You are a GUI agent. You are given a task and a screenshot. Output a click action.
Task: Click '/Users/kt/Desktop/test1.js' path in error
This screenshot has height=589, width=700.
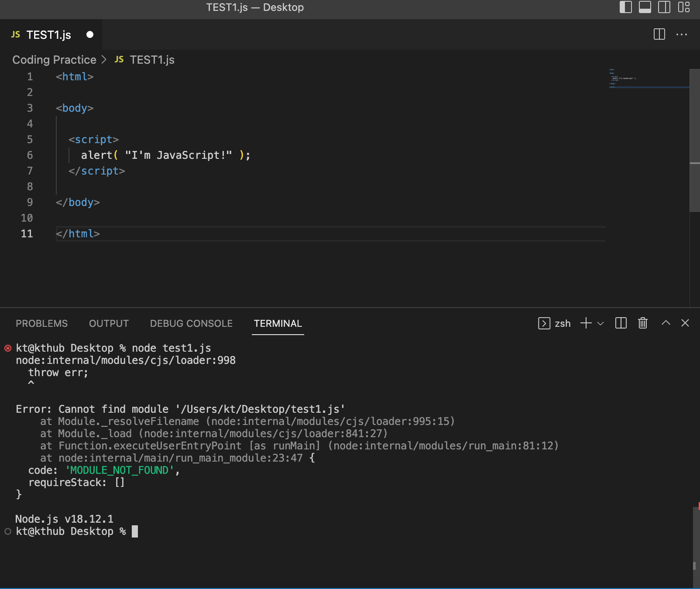click(x=260, y=409)
